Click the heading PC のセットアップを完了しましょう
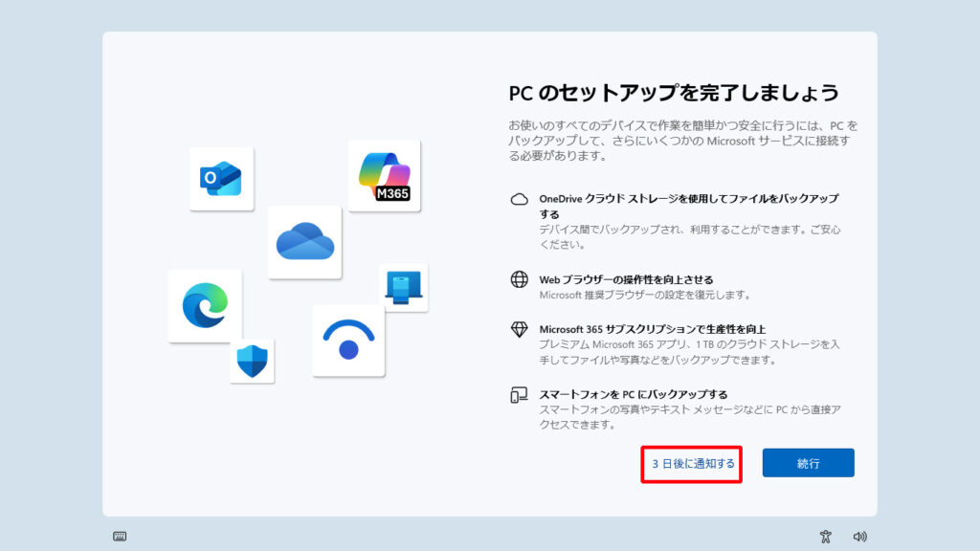This screenshot has height=551, width=980. click(674, 93)
